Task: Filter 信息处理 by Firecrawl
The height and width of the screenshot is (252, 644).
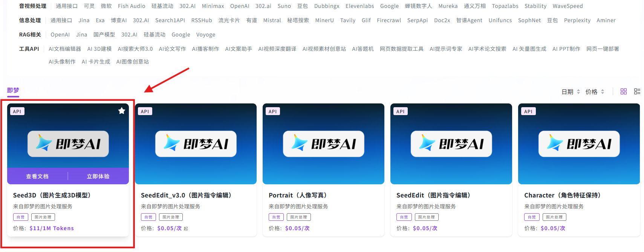Action: point(389,20)
